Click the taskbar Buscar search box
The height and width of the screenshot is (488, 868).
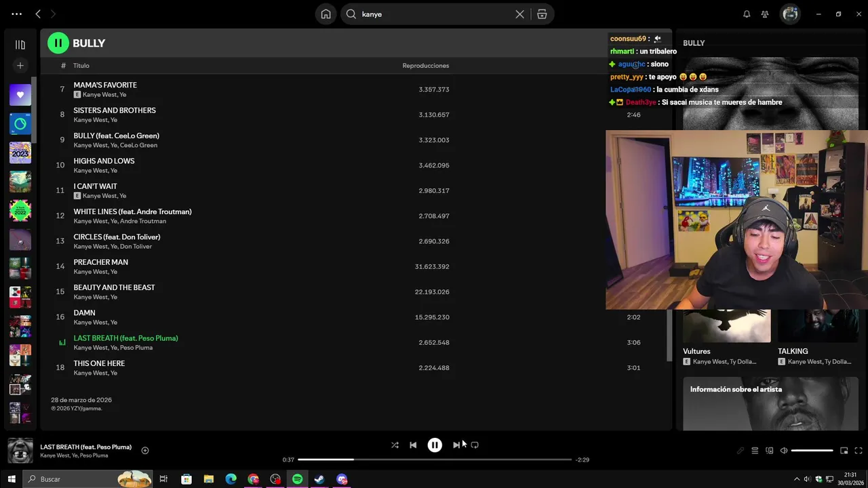coord(87,479)
